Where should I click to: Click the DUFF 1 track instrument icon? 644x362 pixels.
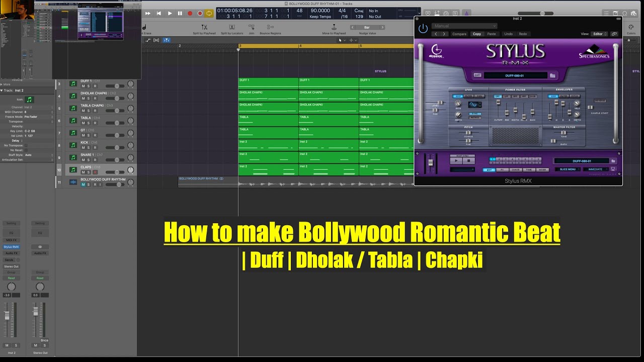(73, 84)
